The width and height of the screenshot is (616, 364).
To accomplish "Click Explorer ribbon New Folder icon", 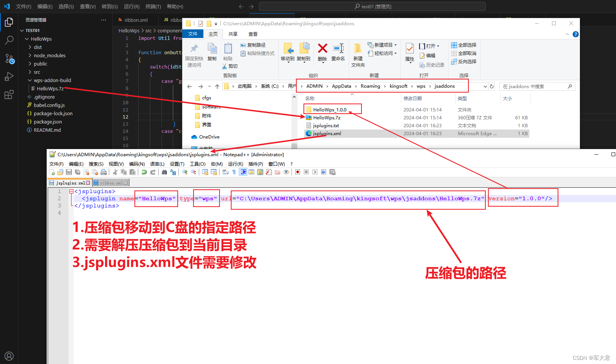I will coord(358,48).
